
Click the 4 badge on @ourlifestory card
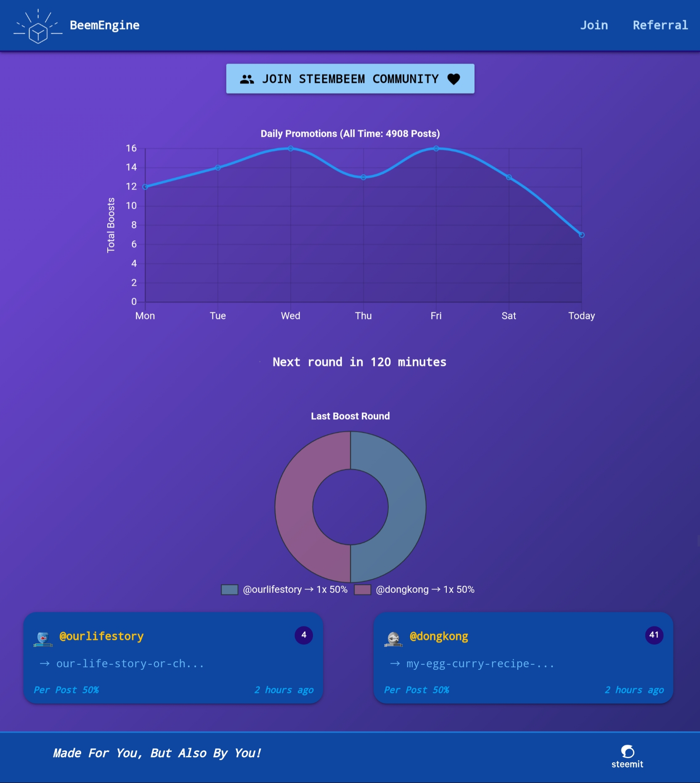(x=304, y=635)
